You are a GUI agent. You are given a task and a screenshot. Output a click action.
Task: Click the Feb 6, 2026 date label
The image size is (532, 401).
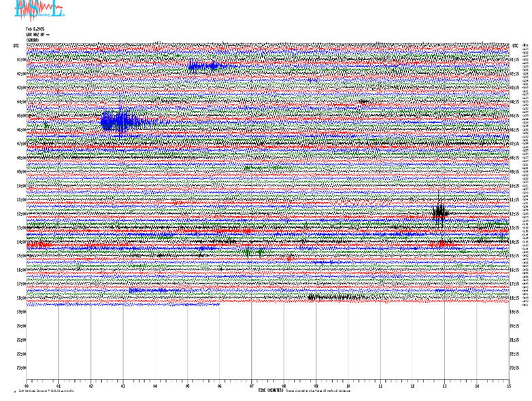click(34, 29)
